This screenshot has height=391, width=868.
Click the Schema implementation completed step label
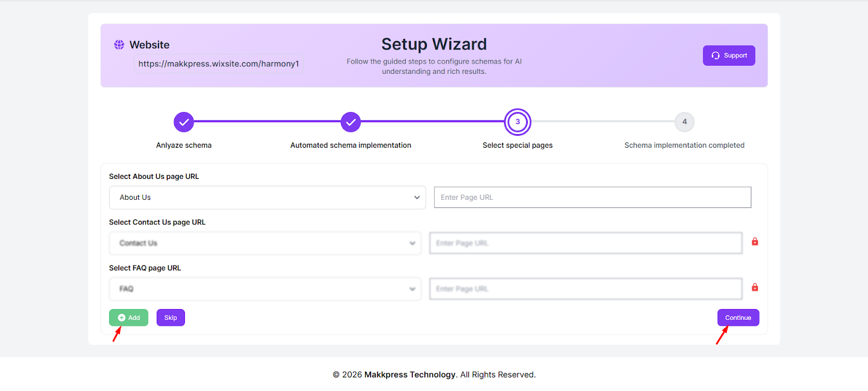tap(684, 145)
